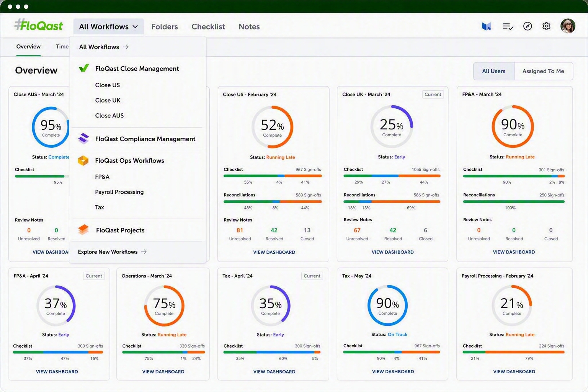View dashboard for Close UK March '24
Viewport: 588px width, 392px height.
393,252
